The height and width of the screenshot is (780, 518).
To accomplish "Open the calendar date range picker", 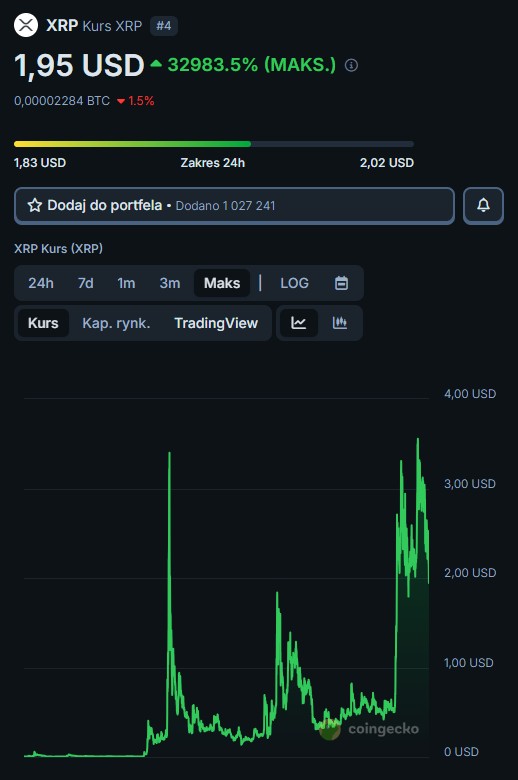I will [341, 283].
